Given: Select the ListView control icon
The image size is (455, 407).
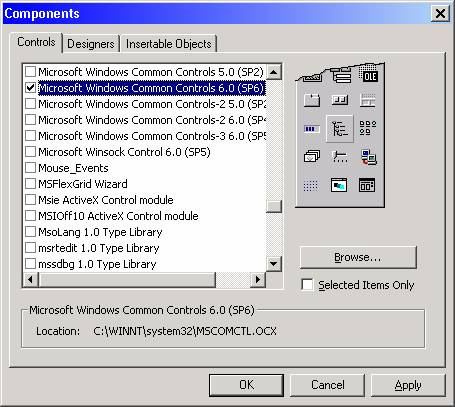Looking at the screenshot, I should tap(368, 128).
